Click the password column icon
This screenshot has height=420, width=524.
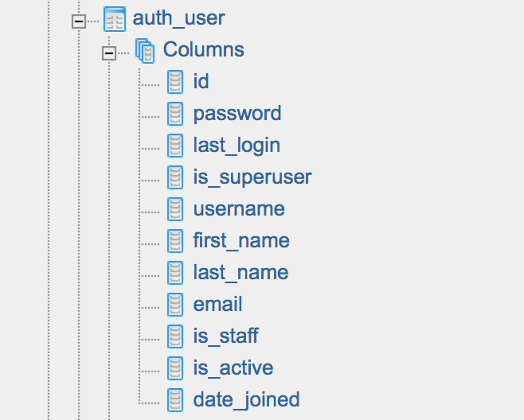[x=175, y=114]
